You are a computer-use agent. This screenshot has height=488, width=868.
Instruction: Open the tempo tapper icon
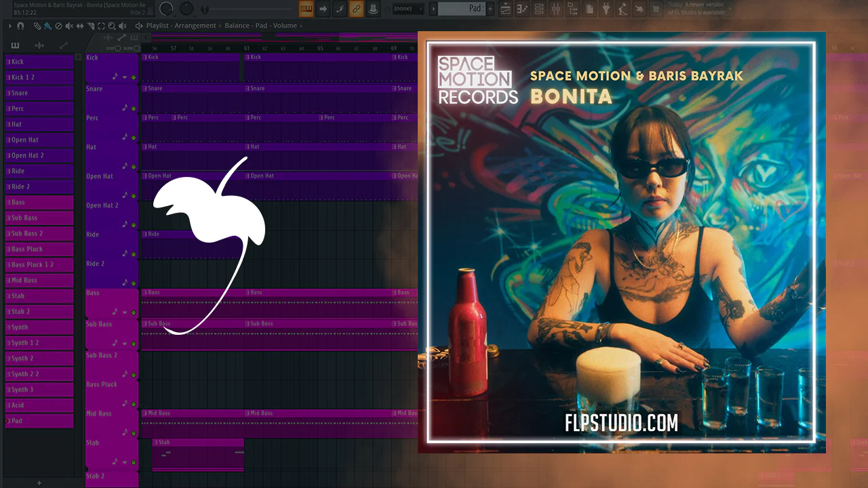[623, 9]
